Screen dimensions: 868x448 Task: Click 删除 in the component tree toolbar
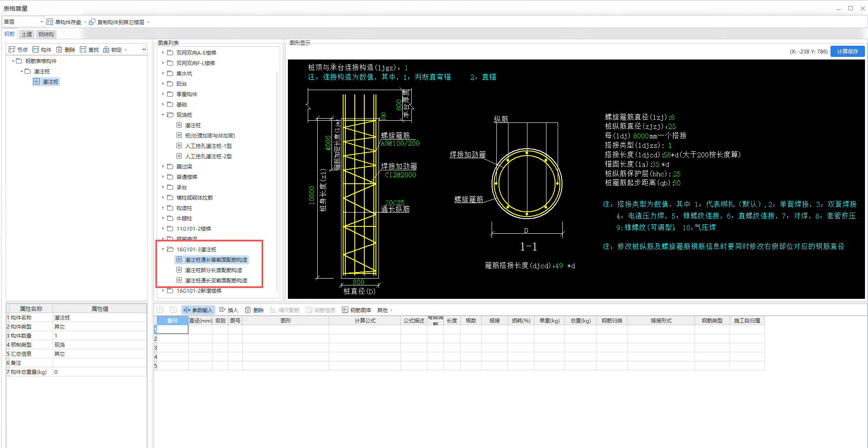click(x=60, y=50)
